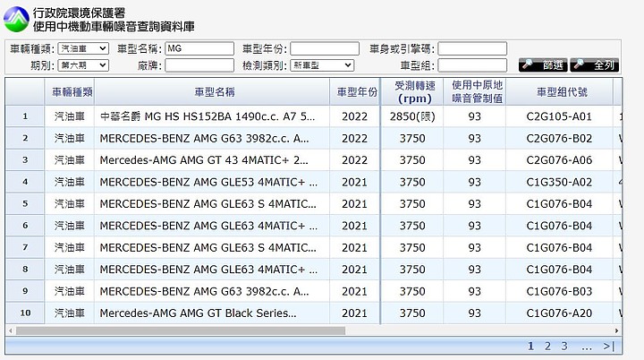Click the 使用中原地噪音管制值 column header
The width and height of the screenshot is (644, 360).
tap(474, 91)
